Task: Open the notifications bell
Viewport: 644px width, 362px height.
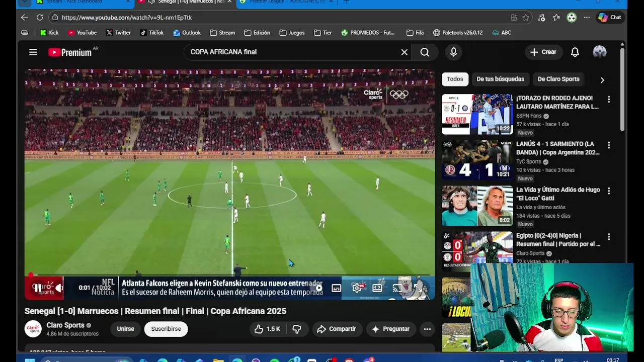Action: [x=575, y=52]
